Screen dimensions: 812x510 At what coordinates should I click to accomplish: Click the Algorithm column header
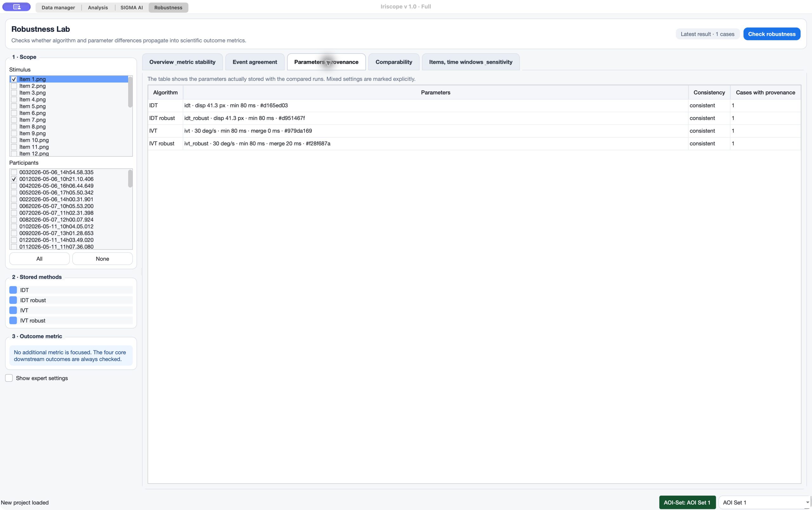[165, 92]
